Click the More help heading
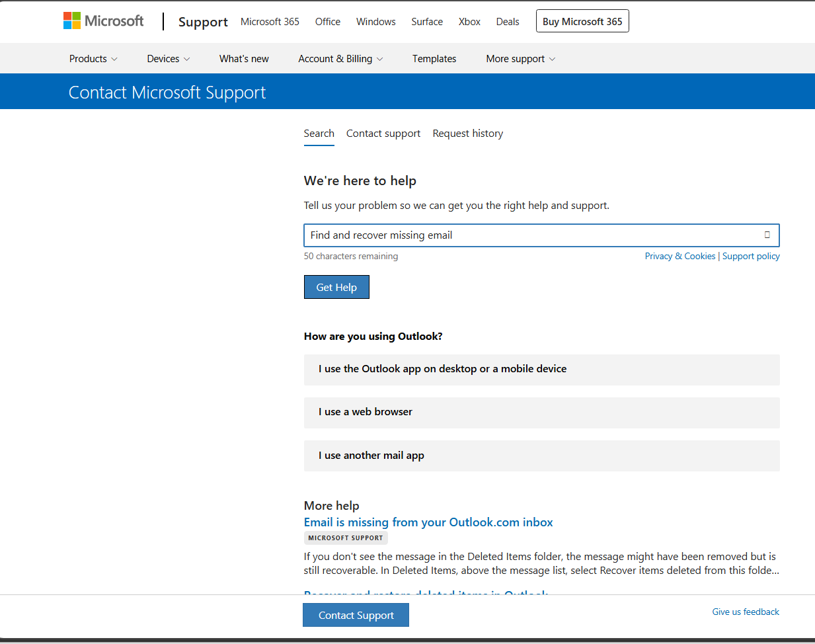This screenshot has height=644, width=815. tap(332, 506)
